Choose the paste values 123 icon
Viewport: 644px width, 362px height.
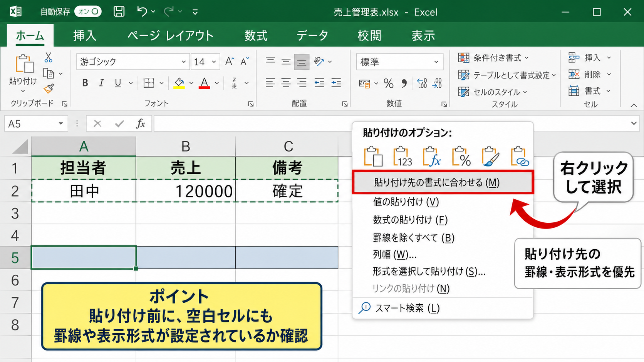[402, 157]
